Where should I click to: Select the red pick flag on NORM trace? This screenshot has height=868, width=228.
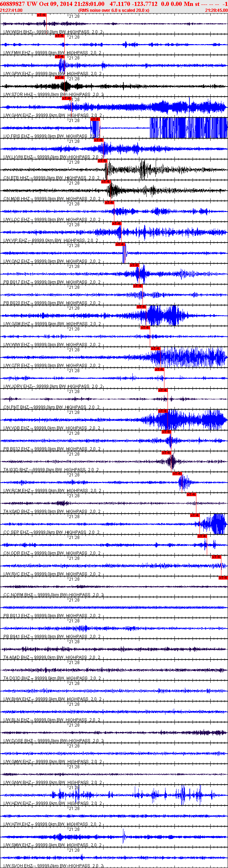tap(223, 578)
